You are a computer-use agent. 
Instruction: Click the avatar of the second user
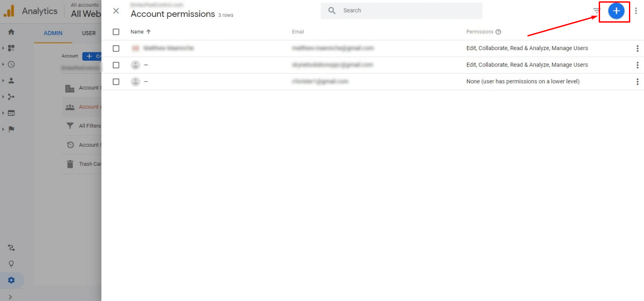(x=135, y=65)
